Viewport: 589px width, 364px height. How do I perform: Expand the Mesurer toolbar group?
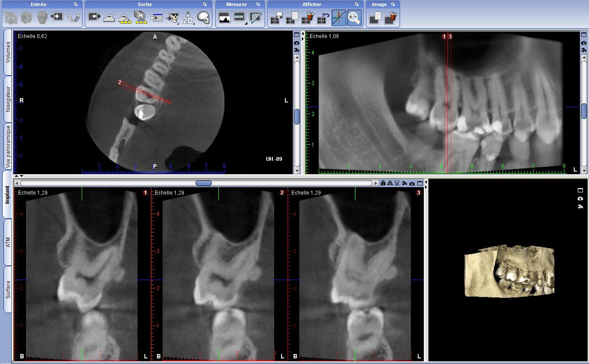[x=258, y=4]
